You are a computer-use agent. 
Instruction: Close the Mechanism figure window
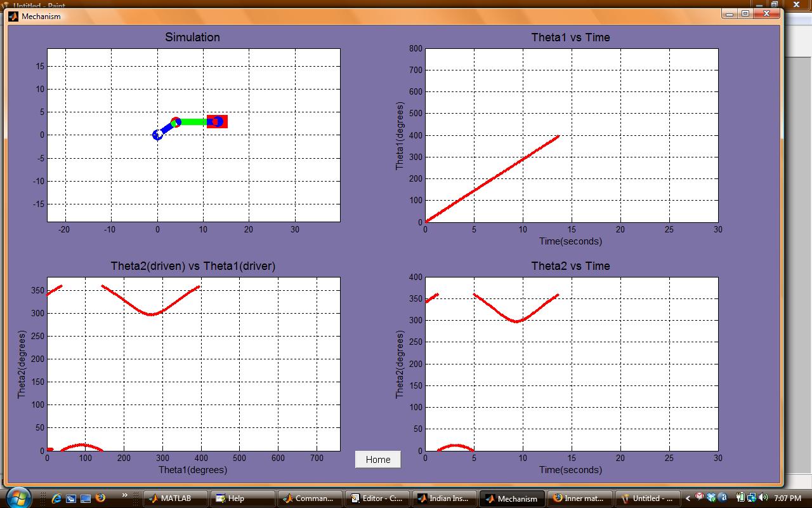766,13
